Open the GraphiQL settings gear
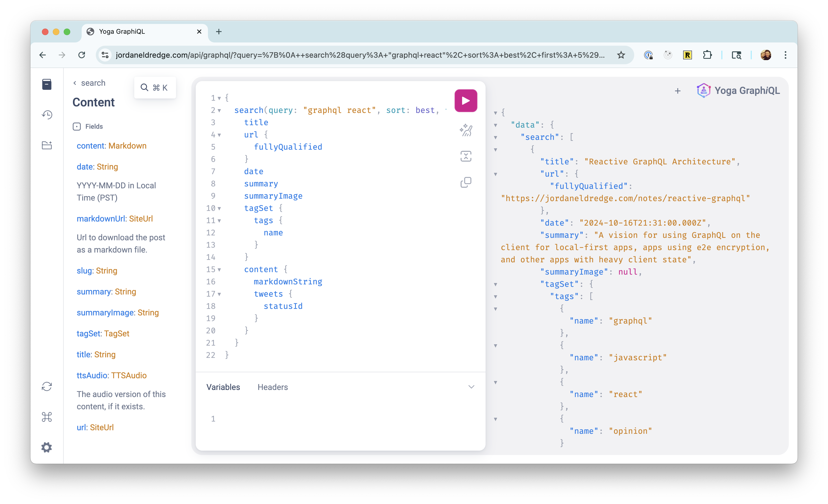828x504 pixels. tap(47, 447)
